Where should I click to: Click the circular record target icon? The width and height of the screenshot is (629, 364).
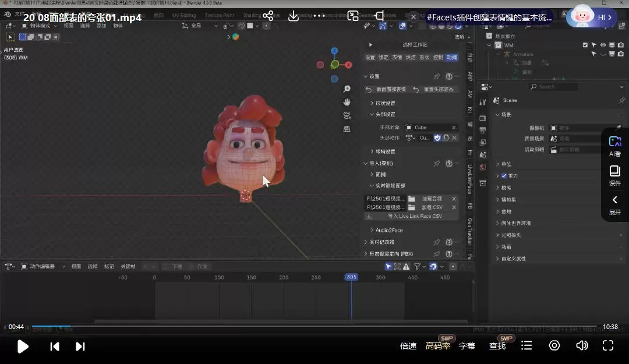coord(554,345)
